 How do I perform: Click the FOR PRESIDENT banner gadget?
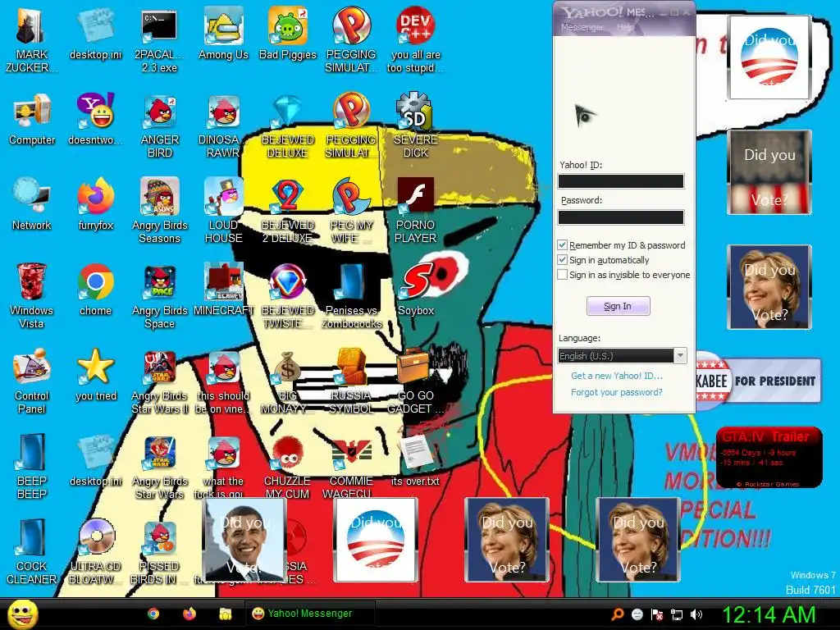(x=758, y=381)
